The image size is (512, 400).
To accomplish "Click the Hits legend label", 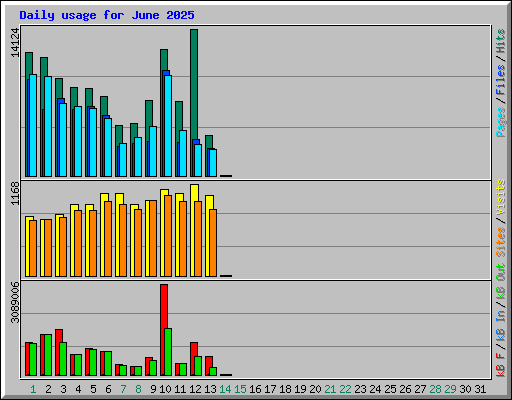I will [x=501, y=41].
